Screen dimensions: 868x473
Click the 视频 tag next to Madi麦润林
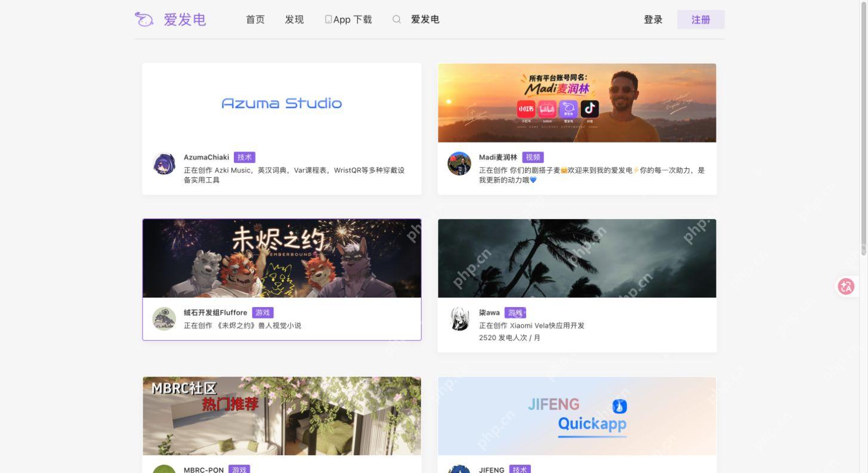tap(533, 157)
